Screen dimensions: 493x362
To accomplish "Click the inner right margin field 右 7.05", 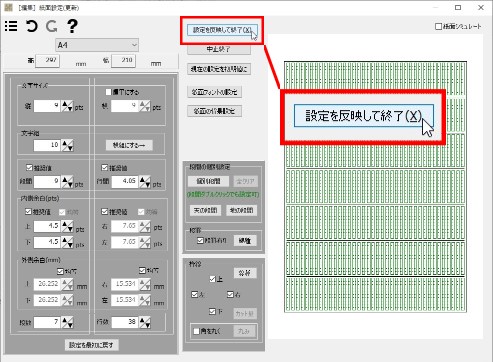I will (125, 227).
